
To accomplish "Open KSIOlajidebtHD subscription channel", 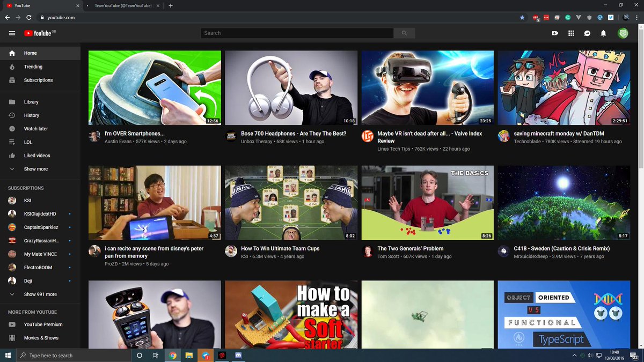I will 40,213.
